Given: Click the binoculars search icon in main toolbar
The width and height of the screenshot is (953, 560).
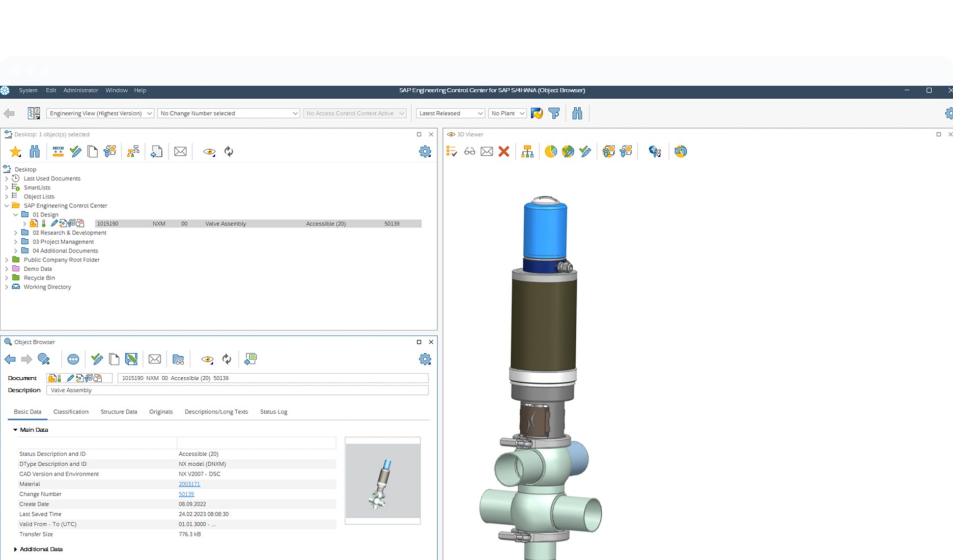Looking at the screenshot, I should 577,114.
